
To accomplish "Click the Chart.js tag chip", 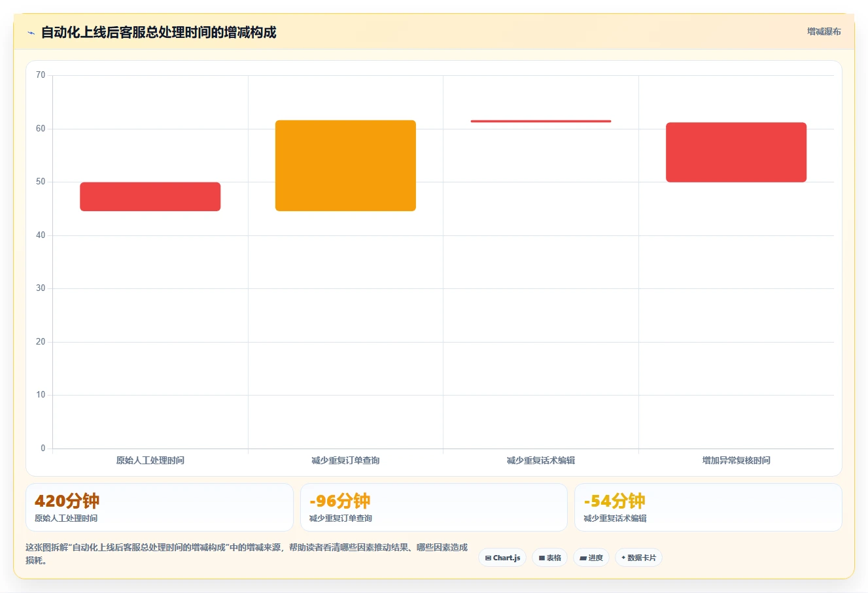I will point(502,558).
